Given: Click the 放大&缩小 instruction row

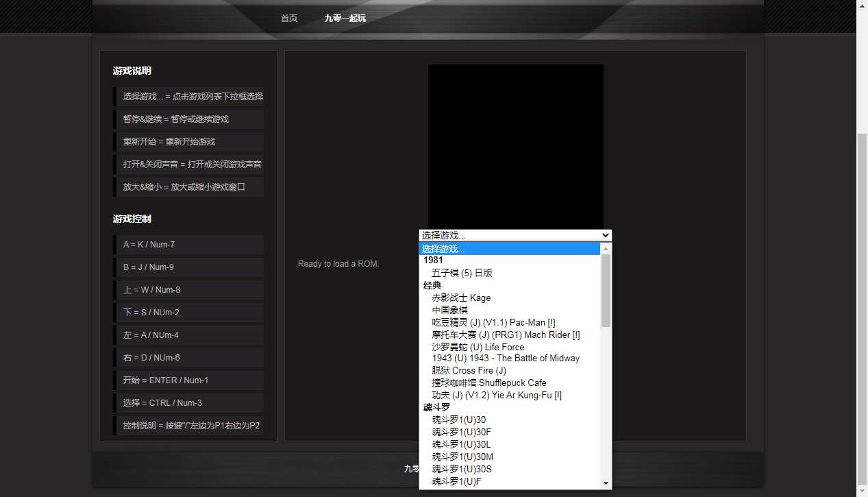Looking at the screenshot, I should click(x=188, y=187).
